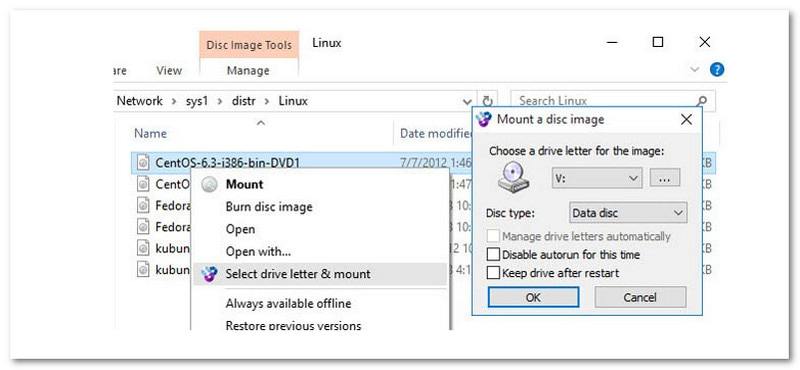Click the icon beside Select drive letter & mount
Viewport: 800px width, 370px height.
pos(210,275)
